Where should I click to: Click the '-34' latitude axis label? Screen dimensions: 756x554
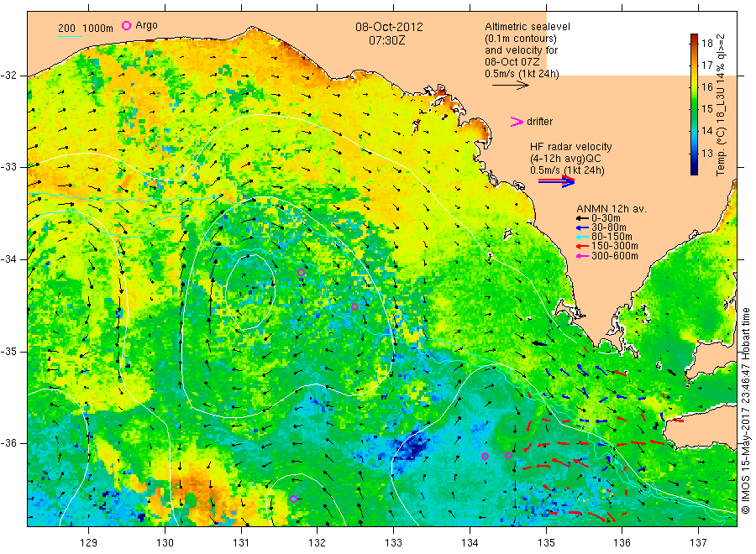click(x=8, y=259)
